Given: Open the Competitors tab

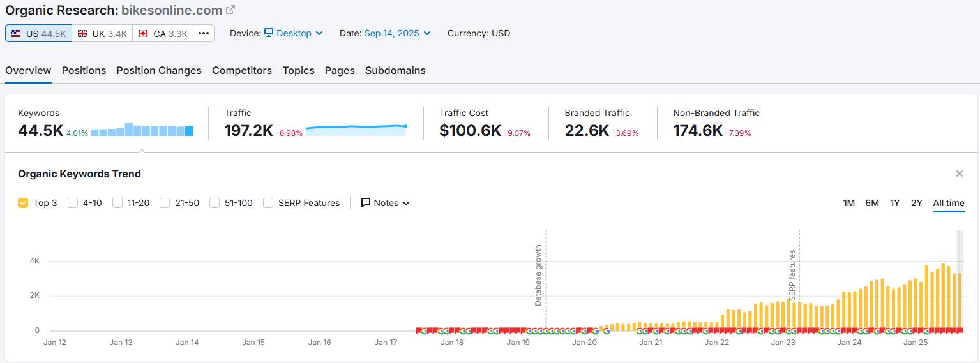Looking at the screenshot, I should 241,71.
